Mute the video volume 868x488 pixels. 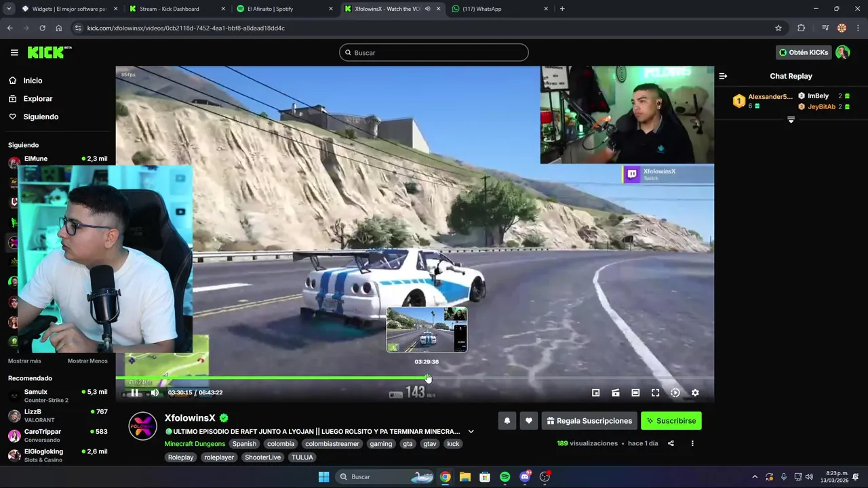(155, 392)
